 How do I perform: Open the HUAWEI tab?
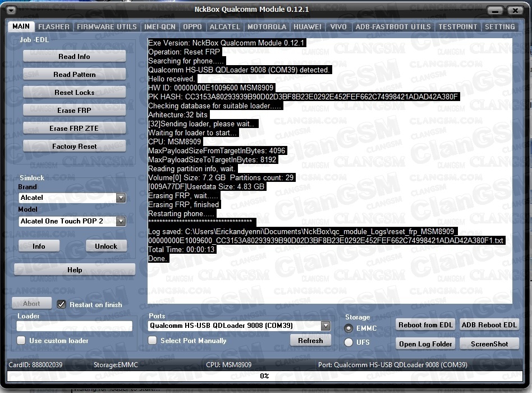(x=308, y=27)
